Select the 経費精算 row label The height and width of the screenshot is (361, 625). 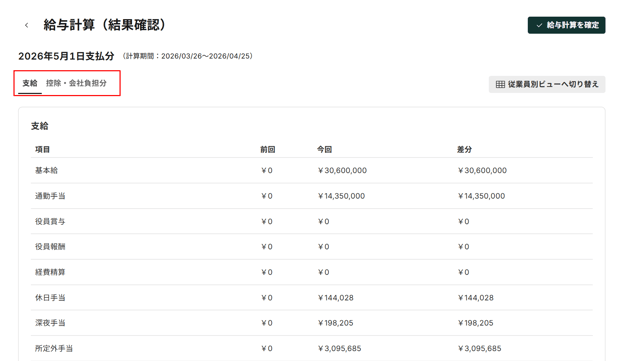tap(50, 272)
